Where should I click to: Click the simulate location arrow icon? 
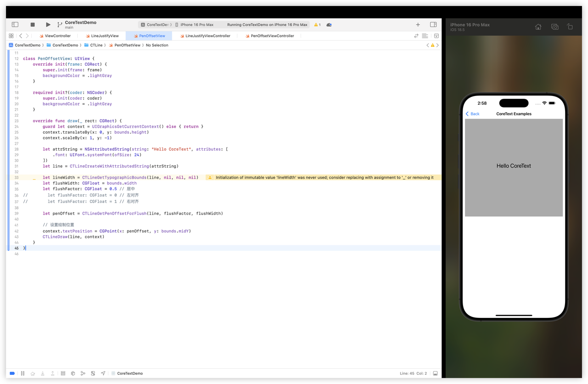point(103,373)
